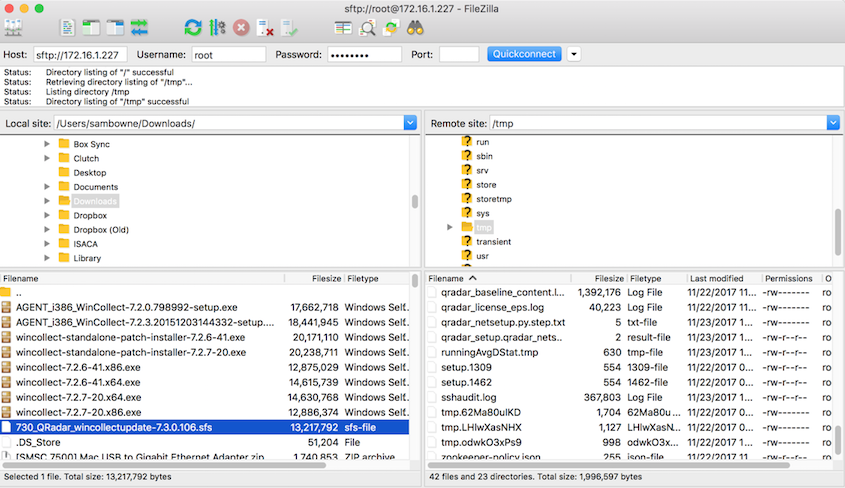Focus the Host input field

80,54
